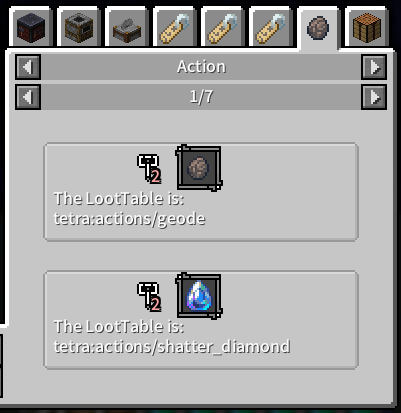The width and height of the screenshot is (401, 413).
Task: Open the dark forge block tab
Action: (31, 27)
